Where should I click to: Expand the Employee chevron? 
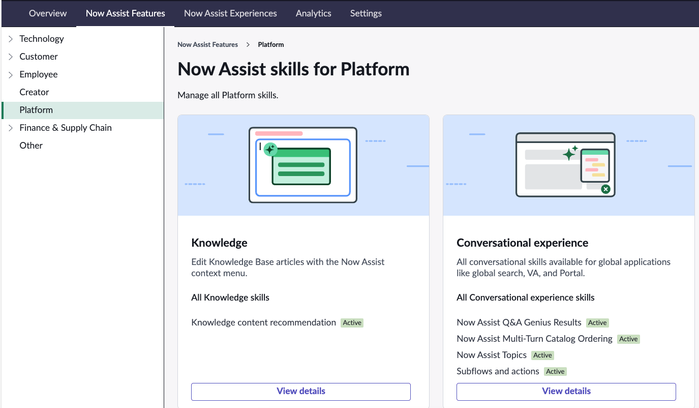[11, 74]
